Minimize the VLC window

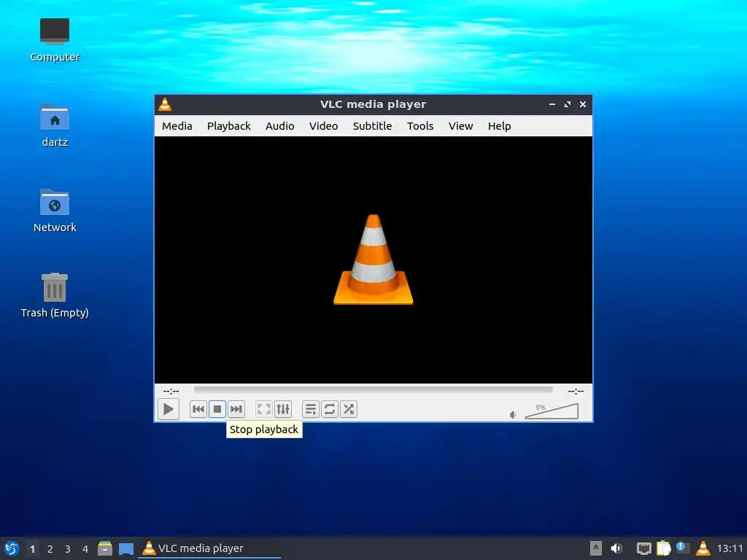point(552,104)
